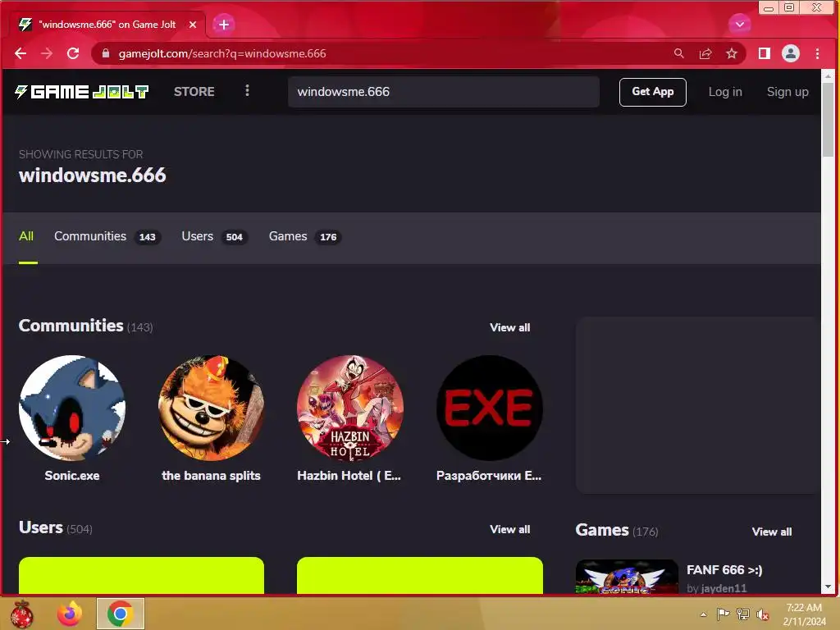Viewport: 840px width, 630px height.
Task: Toggle the Chrome side panel icon
Action: [765, 53]
